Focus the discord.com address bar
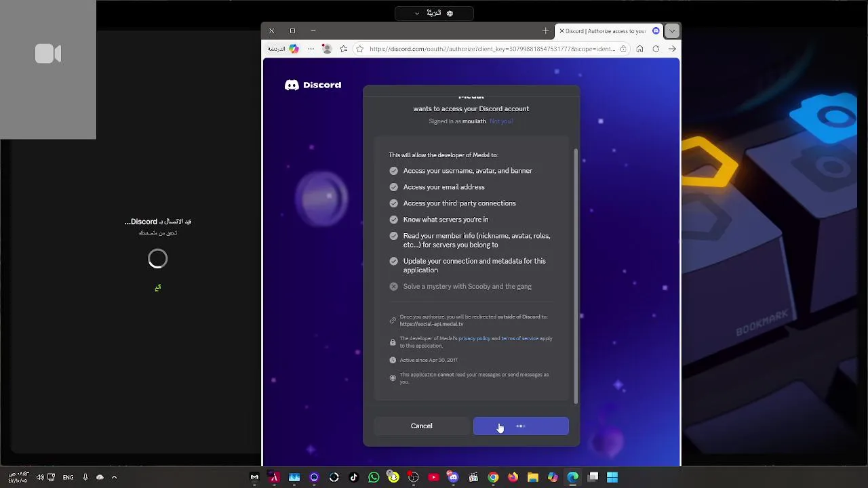 (x=492, y=49)
